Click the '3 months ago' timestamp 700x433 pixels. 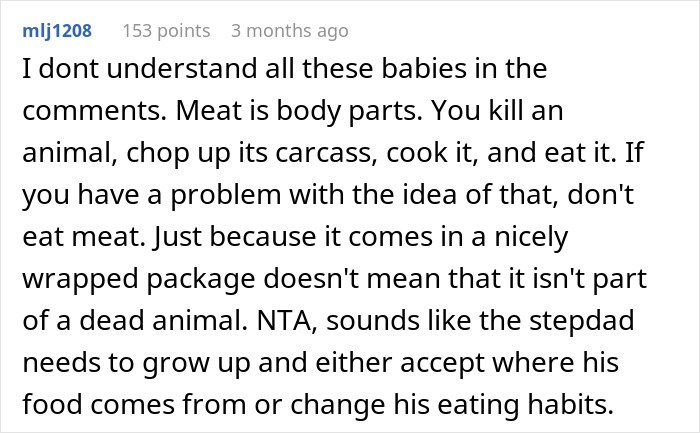pyautogui.click(x=289, y=31)
